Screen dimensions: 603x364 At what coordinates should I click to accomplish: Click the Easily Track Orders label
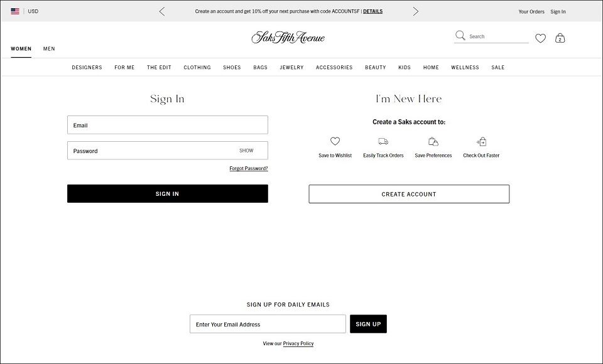tap(383, 155)
